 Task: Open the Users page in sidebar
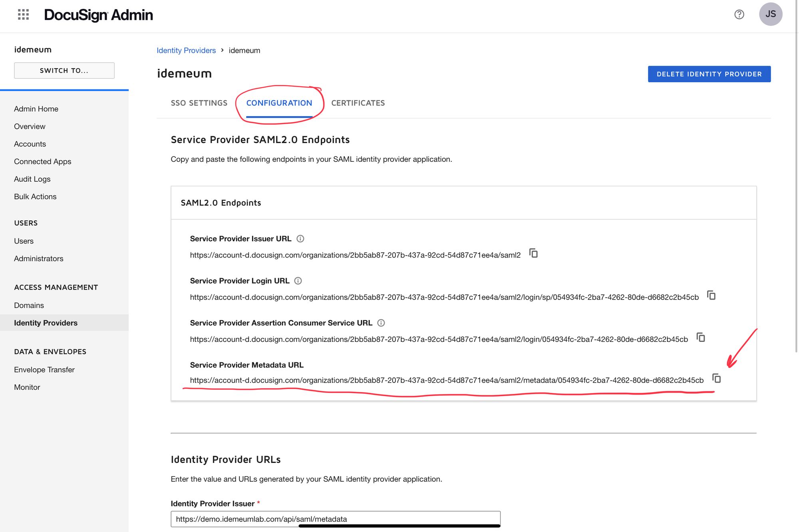point(24,241)
